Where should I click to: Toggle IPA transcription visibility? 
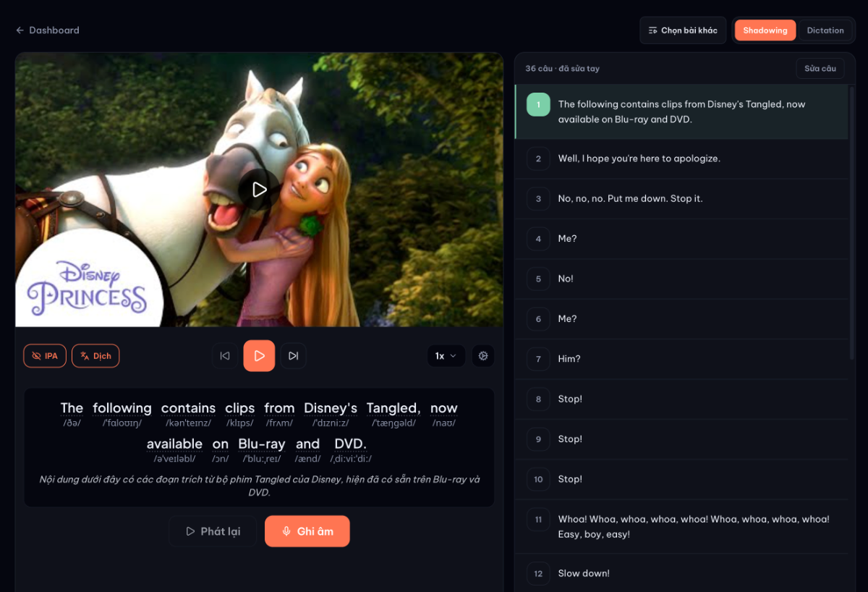pyautogui.click(x=45, y=356)
